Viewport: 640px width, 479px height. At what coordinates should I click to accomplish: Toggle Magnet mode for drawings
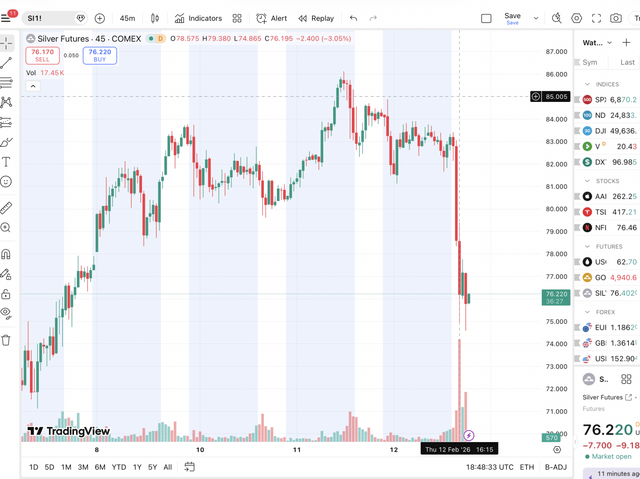(6, 253)
